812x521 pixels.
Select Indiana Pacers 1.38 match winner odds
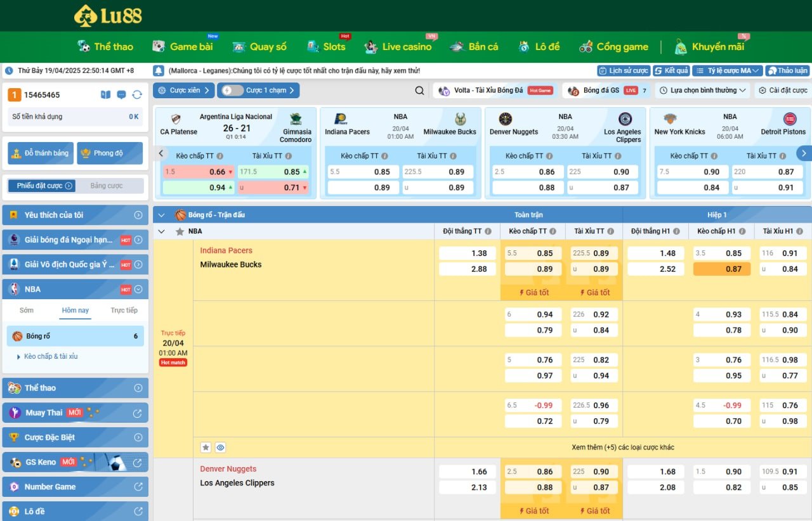click(x=466, y=254)
